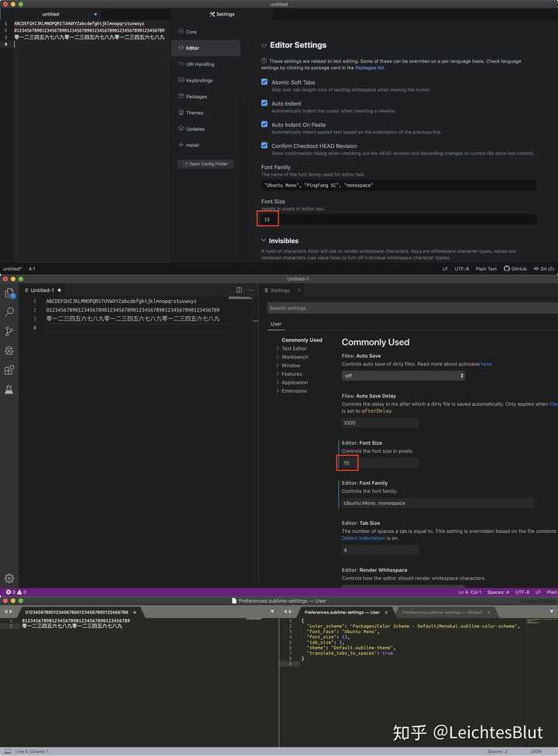This screenshot has width=558, height=756.
Task: Select the VS Code Untitled-1 tab
Action: point(43,290)
